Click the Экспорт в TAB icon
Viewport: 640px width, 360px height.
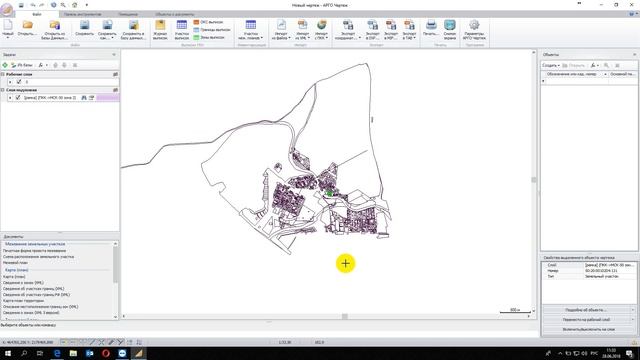pos(409,26)
